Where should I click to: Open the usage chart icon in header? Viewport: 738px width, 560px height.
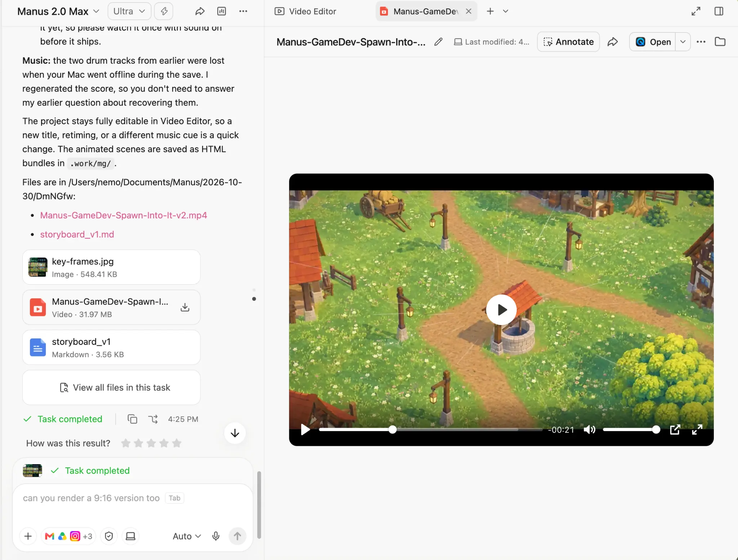(x=222, y=12)
